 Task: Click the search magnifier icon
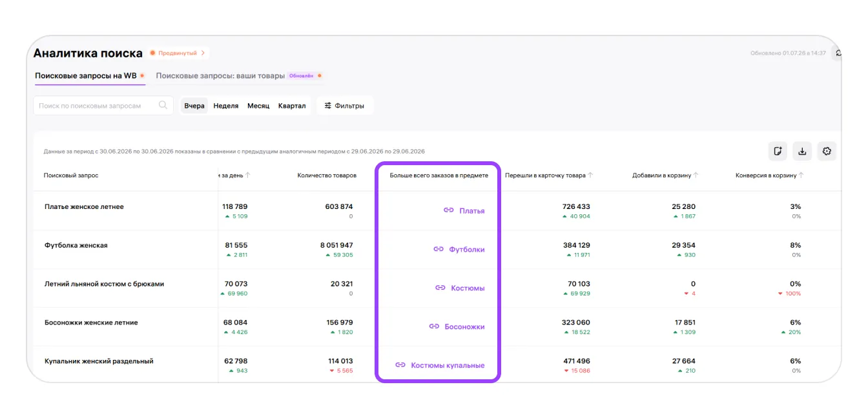163,105
